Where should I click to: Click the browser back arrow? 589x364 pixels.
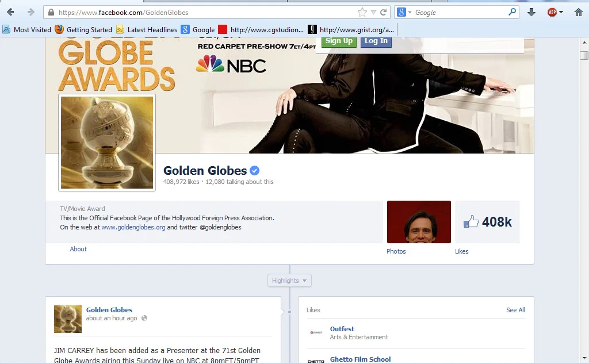10,13
